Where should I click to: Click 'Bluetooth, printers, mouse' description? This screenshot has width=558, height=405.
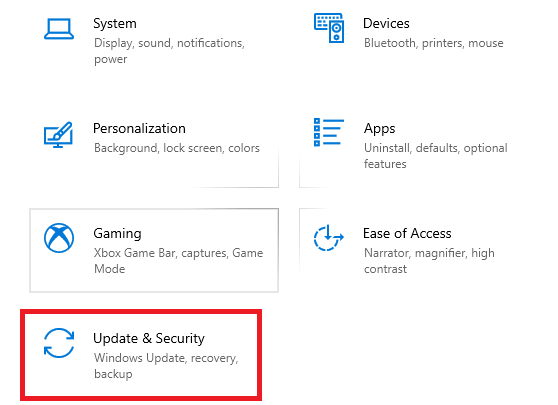[x=433, y=43]
